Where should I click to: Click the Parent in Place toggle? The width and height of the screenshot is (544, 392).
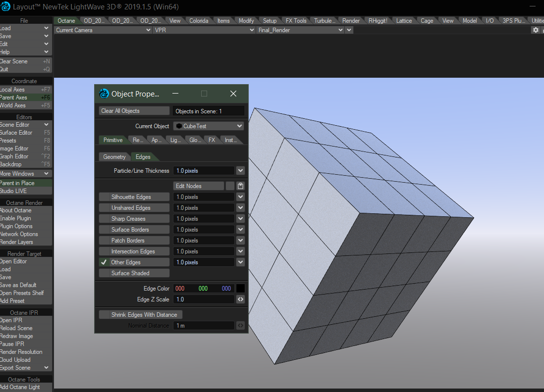(x=26, y=183)
